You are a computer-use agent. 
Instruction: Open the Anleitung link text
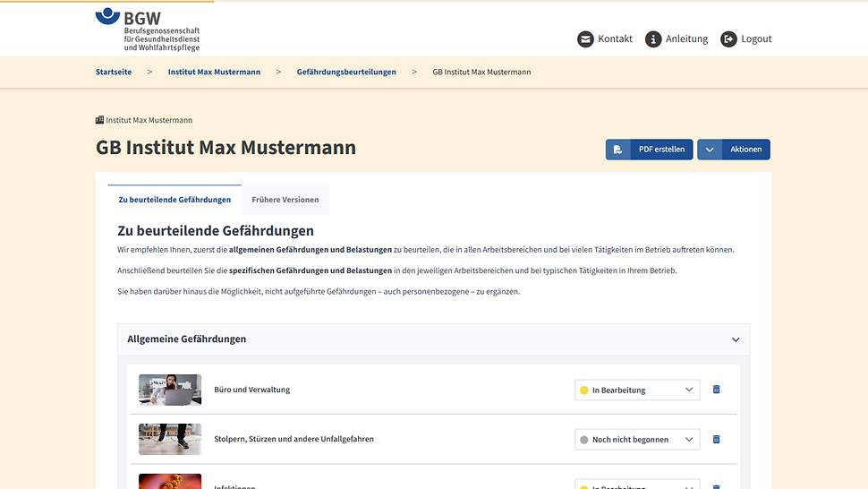click(x=686, y=39)
